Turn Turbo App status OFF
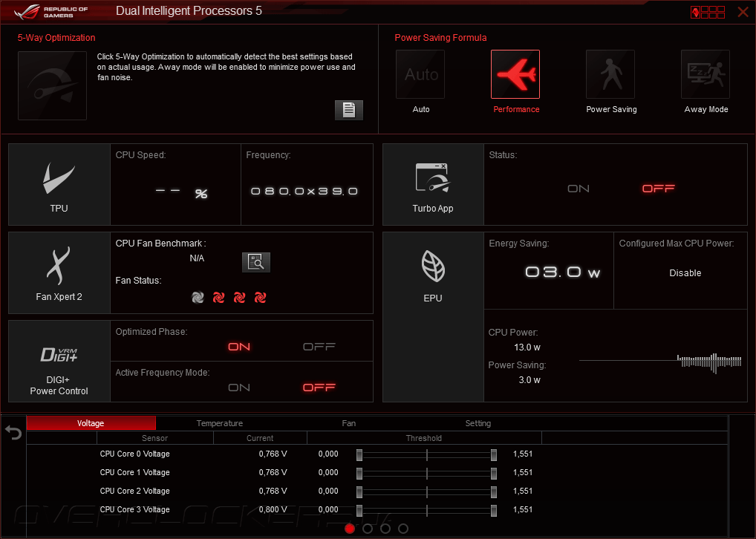The height and width of the screenshot is (539, 756). (658, 189)
